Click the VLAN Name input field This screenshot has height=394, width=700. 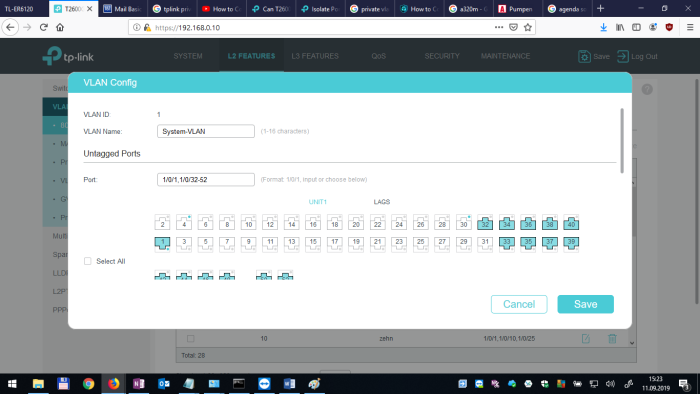click(x=206, y=131)
